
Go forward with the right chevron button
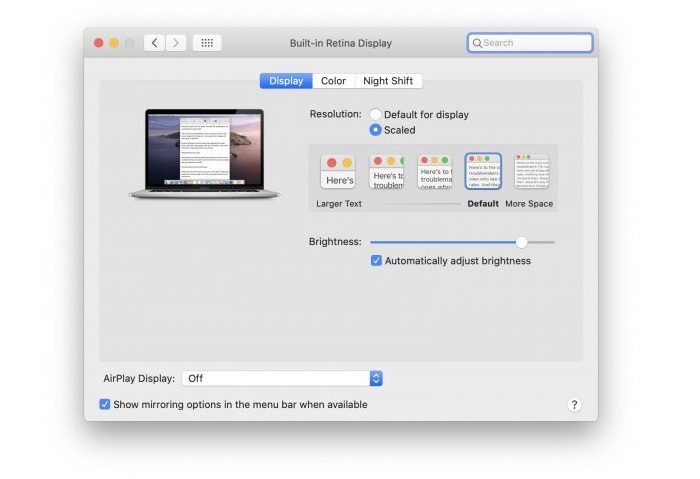click(176, 43)
